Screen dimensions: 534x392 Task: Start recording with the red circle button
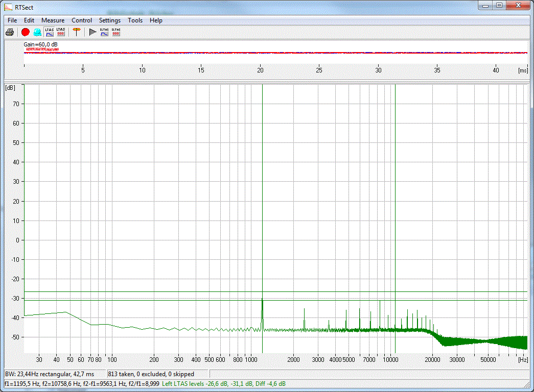pos(25,32)
